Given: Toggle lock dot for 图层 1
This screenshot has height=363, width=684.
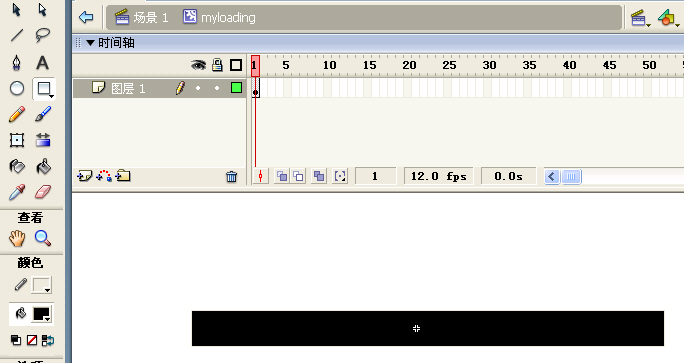Looking at the screenshot, I should click(x=217, y=88).
